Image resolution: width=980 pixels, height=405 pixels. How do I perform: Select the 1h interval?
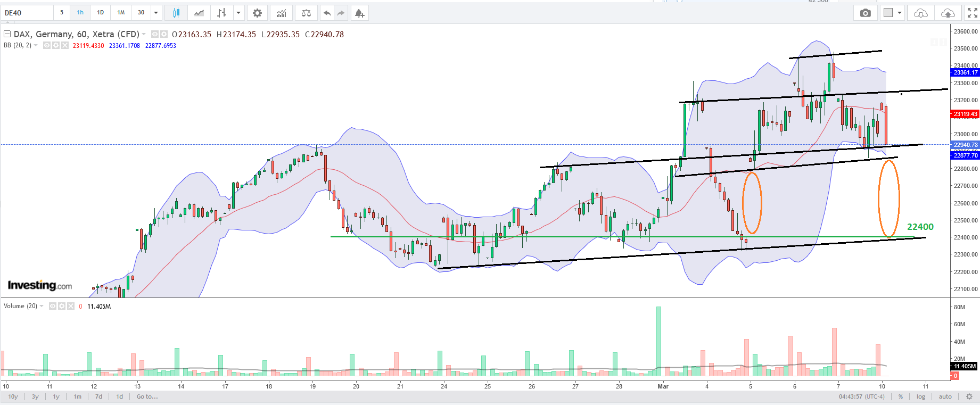(80, 13)
